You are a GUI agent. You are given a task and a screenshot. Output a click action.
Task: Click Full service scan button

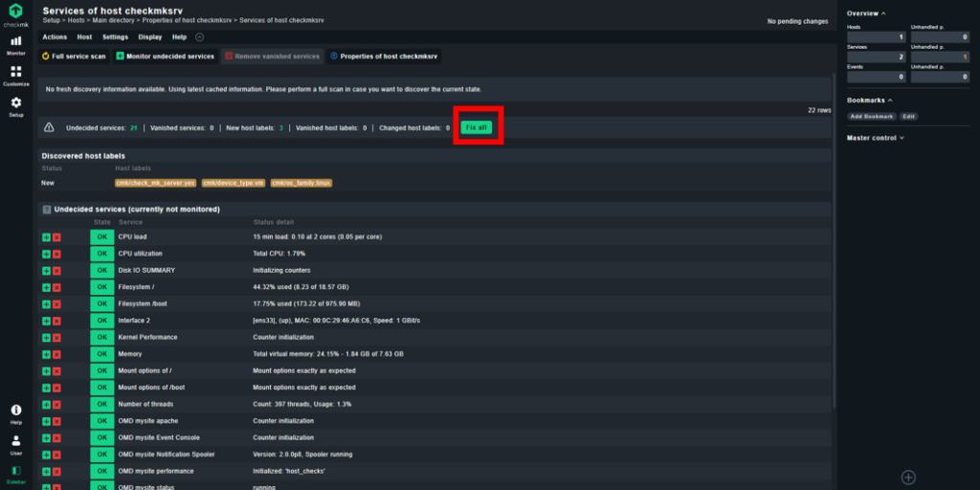pos(74,56)
